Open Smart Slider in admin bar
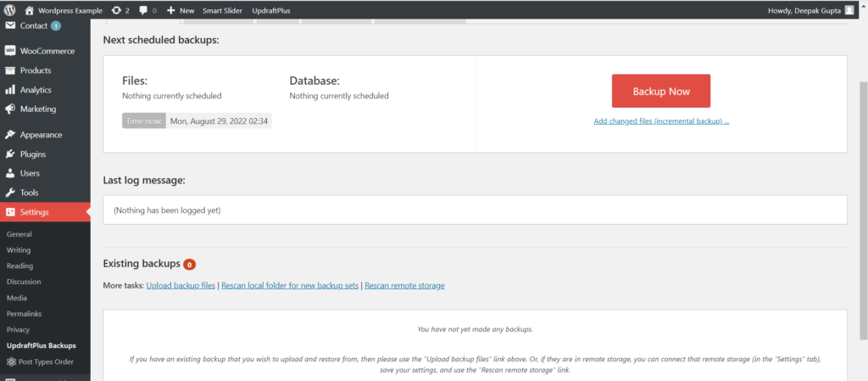 tap(222, 10)
